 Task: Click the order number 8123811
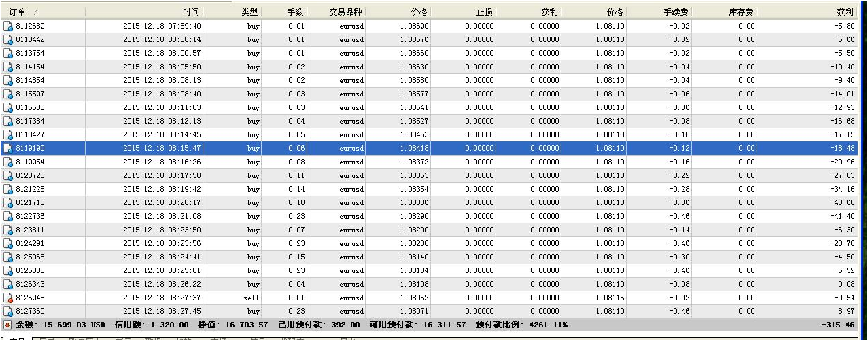click(30, 230)
